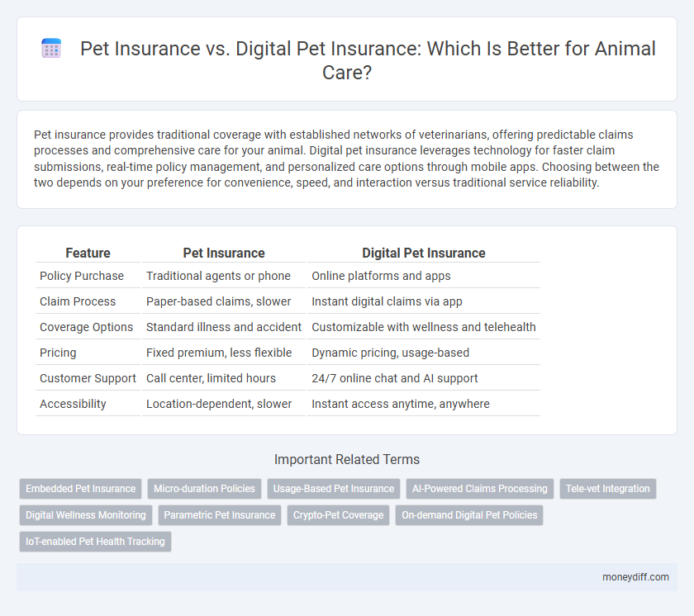This screenshot has width=694, height=616.
Task: Select the 'Pet Insurance' column header
Action: tap(224, 253)
